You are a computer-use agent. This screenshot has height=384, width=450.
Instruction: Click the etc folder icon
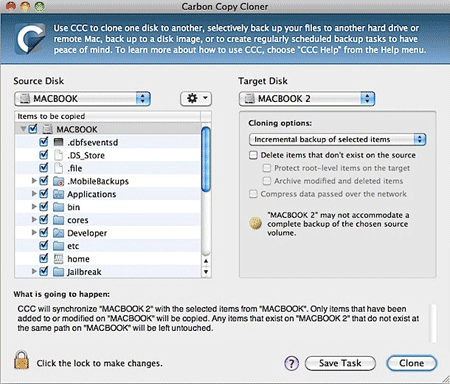click(x=58, y=246)
